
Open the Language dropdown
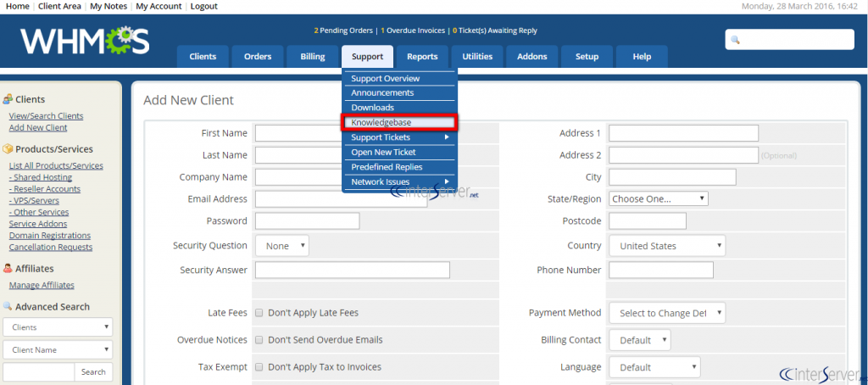pyautogui.click(x=654, y=366)
